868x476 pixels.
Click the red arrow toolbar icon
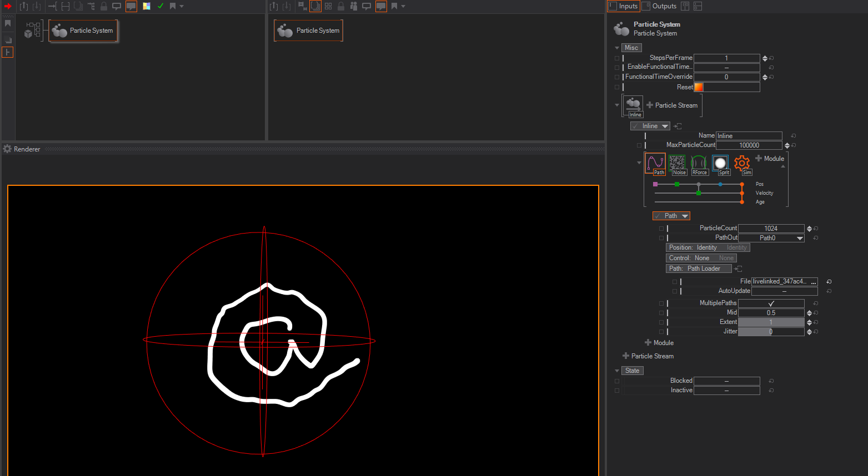click(8, 6)
